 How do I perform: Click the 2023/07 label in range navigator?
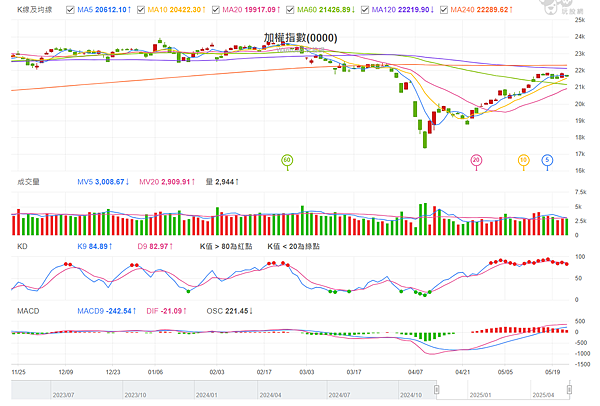(x=63, y=395)
